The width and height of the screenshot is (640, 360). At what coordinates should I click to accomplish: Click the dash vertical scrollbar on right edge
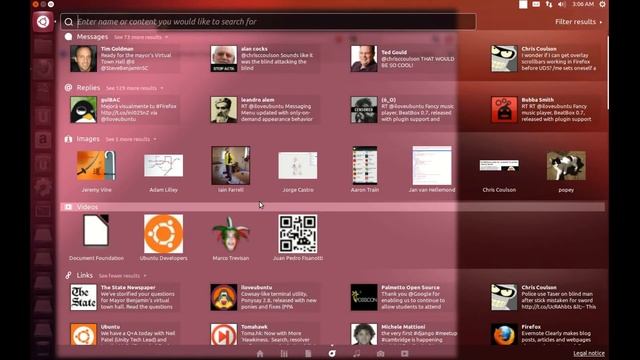[x=607, y=73]
